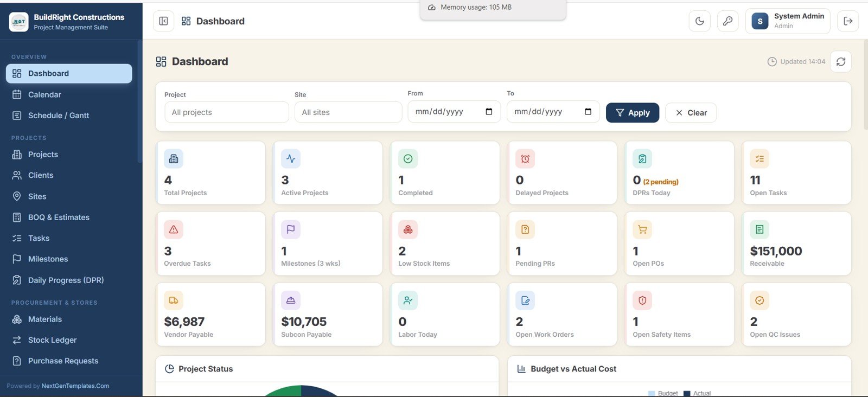Click the $6,987 Vendor Payable value
Image resolution: width=868 pixels, height=397 pixels.
click(184, 322)
